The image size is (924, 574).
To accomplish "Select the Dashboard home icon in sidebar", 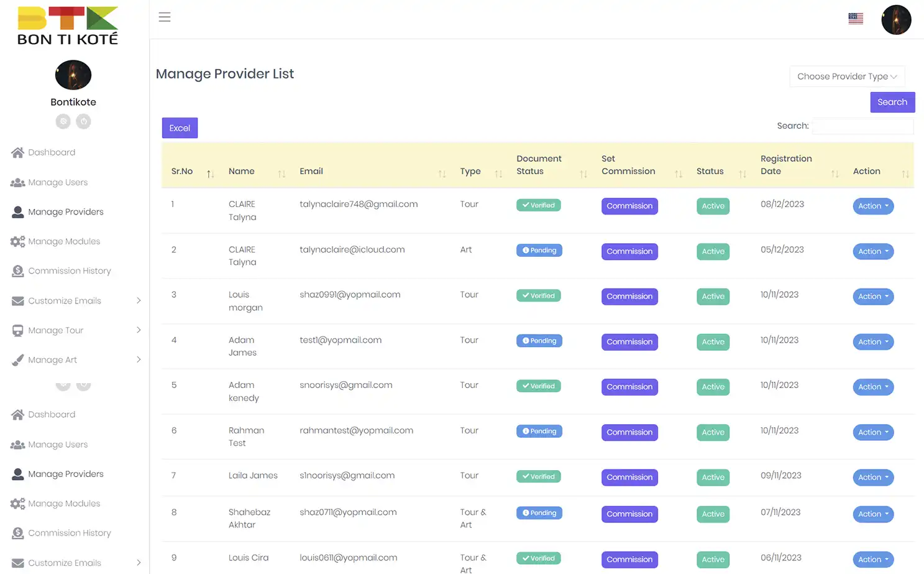I will (x=18, y=152).
